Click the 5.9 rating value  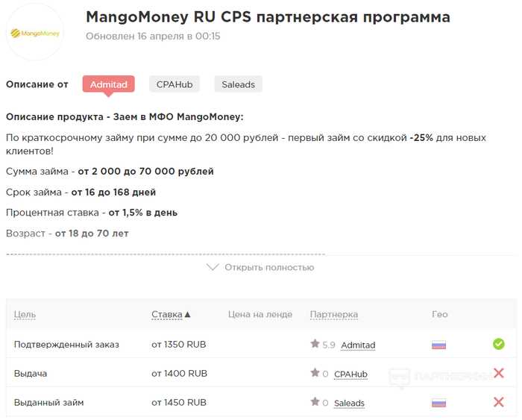point(329,345)
